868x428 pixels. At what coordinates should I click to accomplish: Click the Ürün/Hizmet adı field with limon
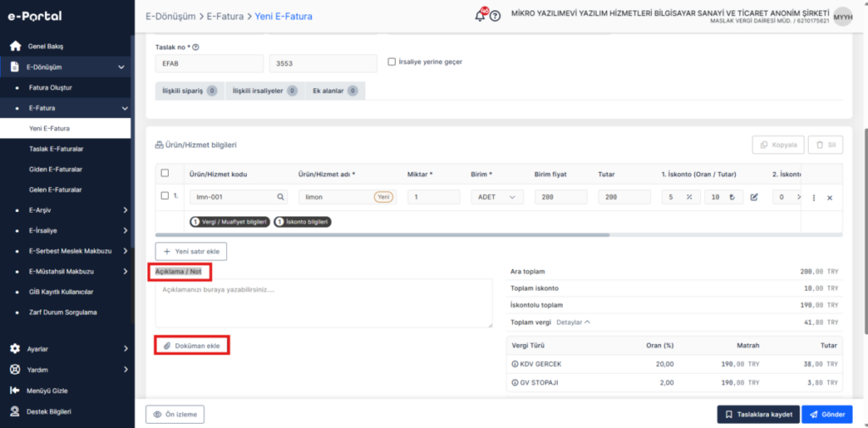point(348,197)
